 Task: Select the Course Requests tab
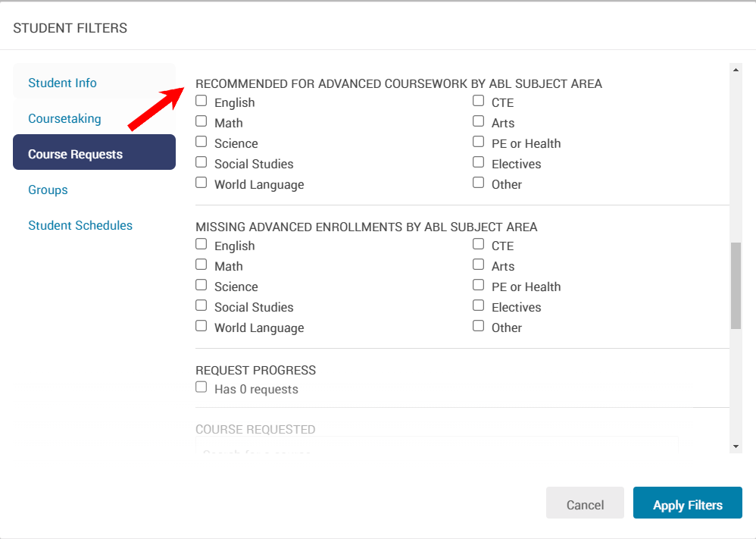click(94, 155)
